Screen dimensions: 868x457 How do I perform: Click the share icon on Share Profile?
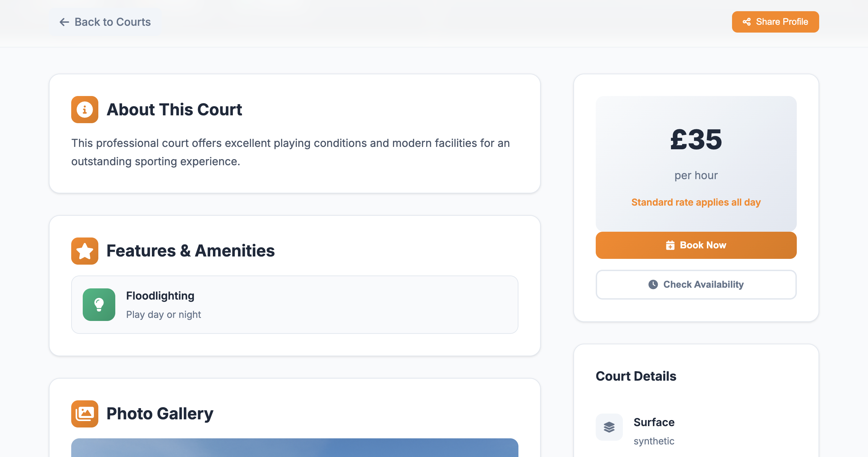747,22
